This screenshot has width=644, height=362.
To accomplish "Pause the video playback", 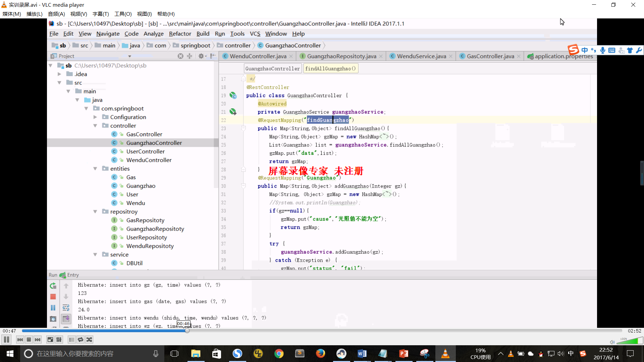I will point(6,340).
